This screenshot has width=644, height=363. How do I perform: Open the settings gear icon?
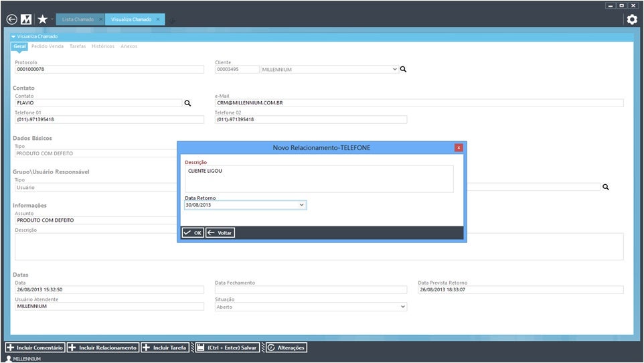[631, 19]
